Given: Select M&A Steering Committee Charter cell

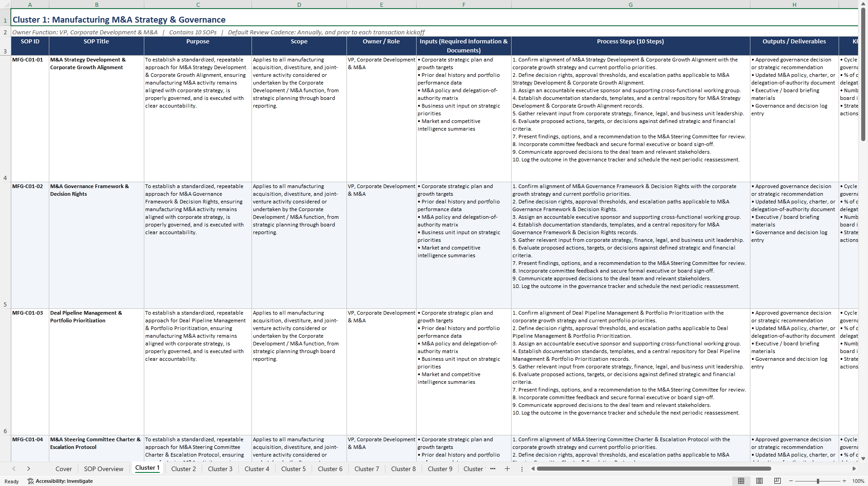Looking at the screenshot, I should 96,448.
